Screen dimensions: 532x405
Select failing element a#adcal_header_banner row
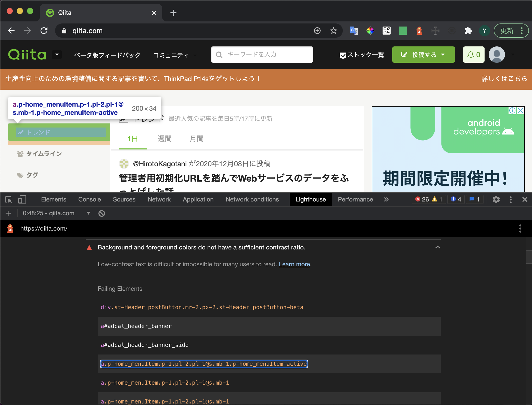click(x=136, y=326)
